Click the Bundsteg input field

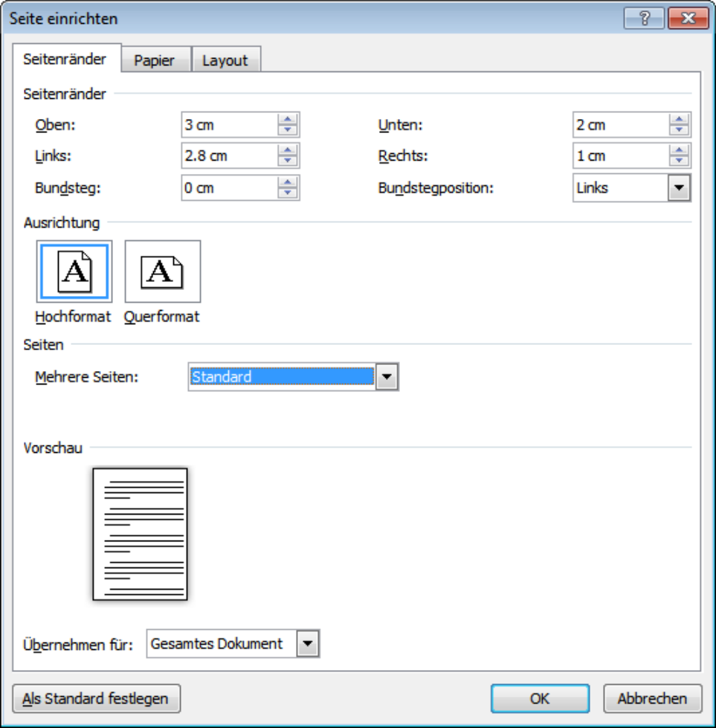(230, 188)
